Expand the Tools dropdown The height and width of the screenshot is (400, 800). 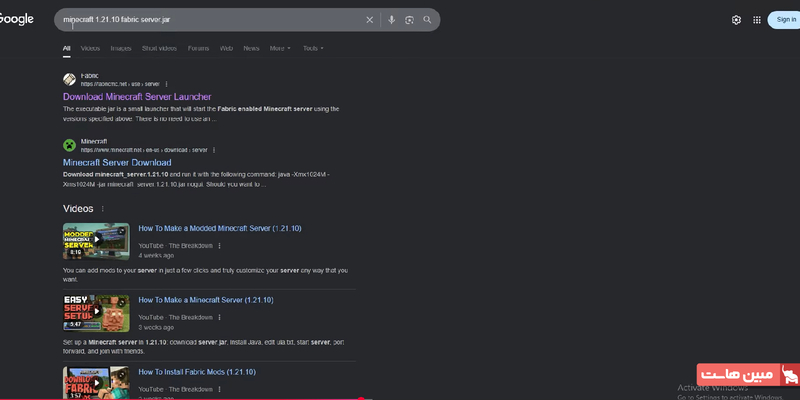coord(313,48)
